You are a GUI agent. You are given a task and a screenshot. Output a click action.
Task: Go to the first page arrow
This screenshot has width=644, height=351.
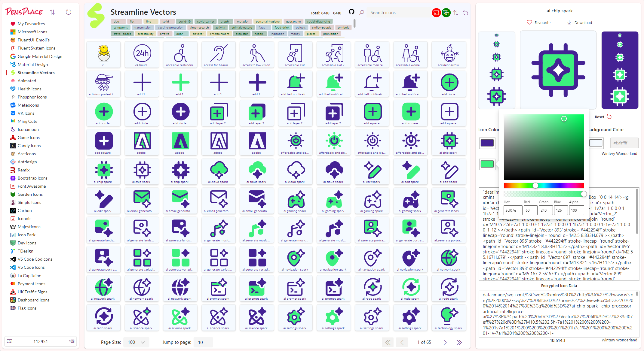[388, 342]
